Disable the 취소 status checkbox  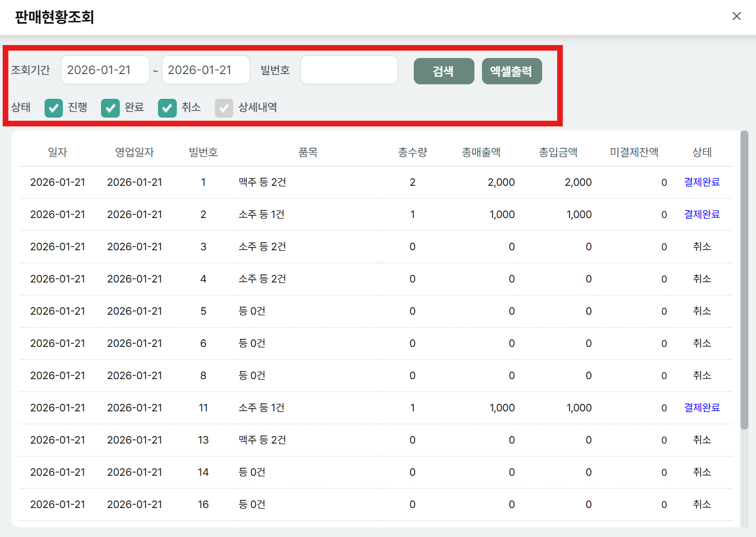click(x=167, y=108)
